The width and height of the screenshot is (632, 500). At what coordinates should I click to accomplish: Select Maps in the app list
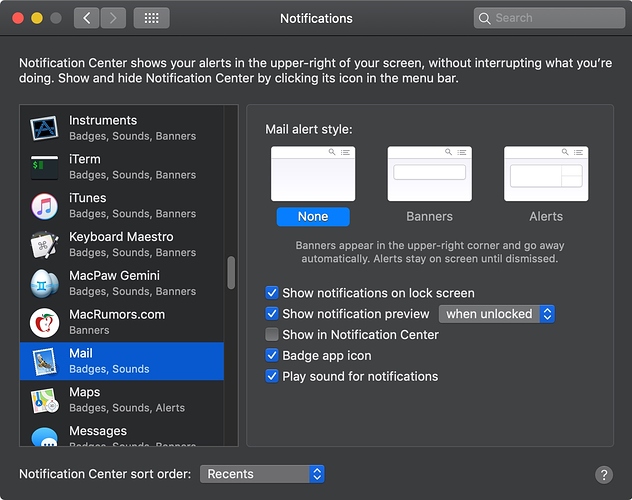coord(122,400)
